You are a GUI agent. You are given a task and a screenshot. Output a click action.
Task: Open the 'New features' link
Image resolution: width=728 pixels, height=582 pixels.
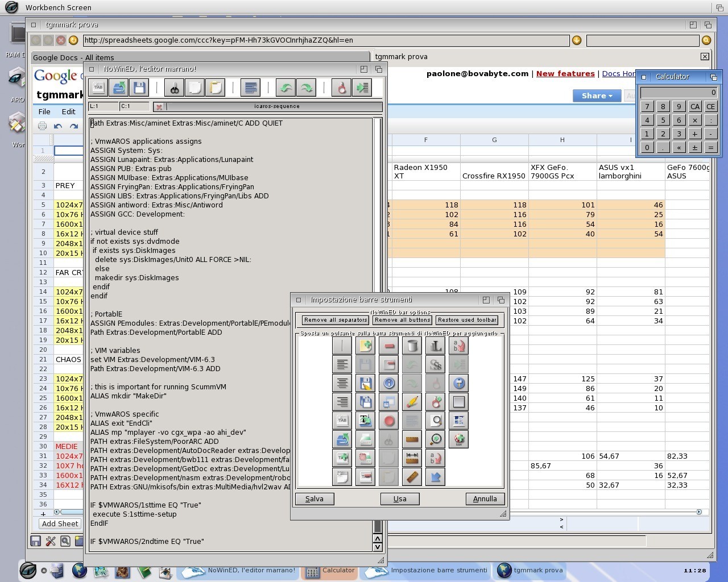[565, 73]
